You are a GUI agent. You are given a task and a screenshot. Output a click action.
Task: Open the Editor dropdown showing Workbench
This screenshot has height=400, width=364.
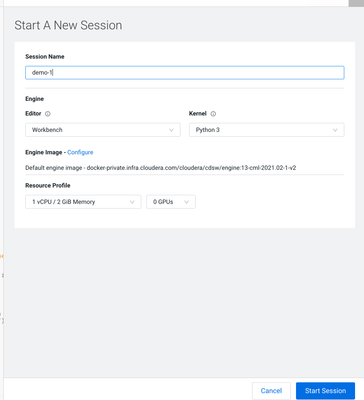pyautogui.click(x=103, y=130)
